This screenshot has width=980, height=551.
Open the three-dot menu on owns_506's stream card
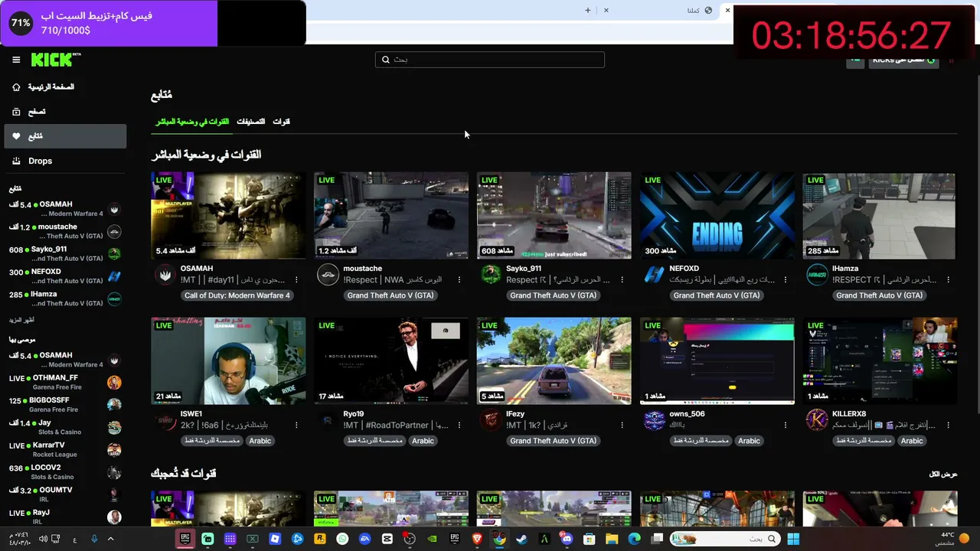[x=786, y=425]
